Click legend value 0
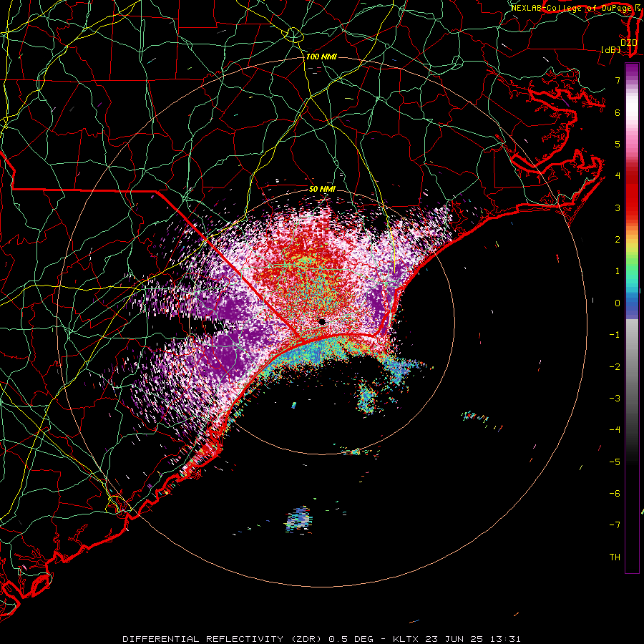The image size is (644, 644). [618, 303]
